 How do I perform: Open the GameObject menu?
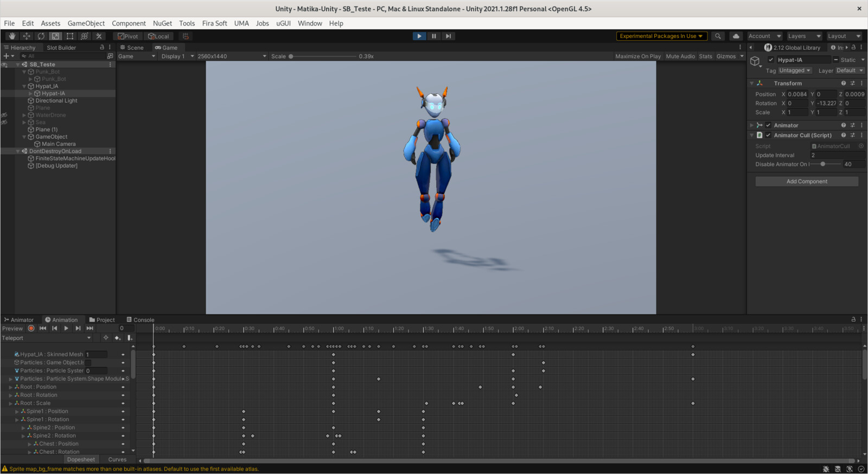click(86, 23)
